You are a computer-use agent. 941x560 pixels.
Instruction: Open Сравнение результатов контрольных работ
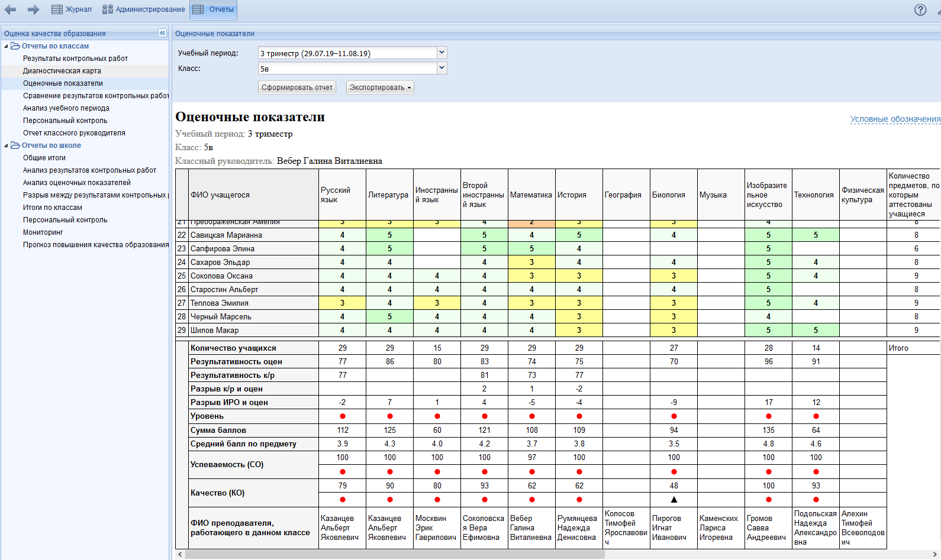click(x=96, y=96)
